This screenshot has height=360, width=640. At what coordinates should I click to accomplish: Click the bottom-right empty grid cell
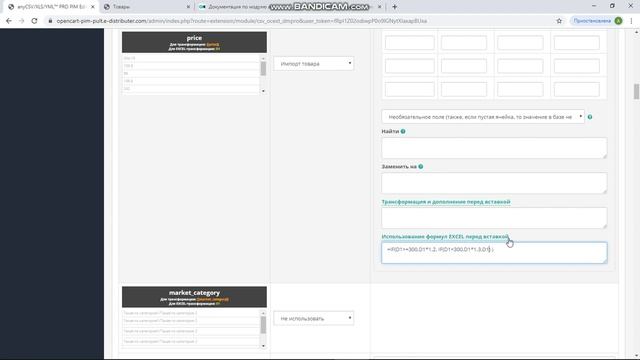click(576, 89)
